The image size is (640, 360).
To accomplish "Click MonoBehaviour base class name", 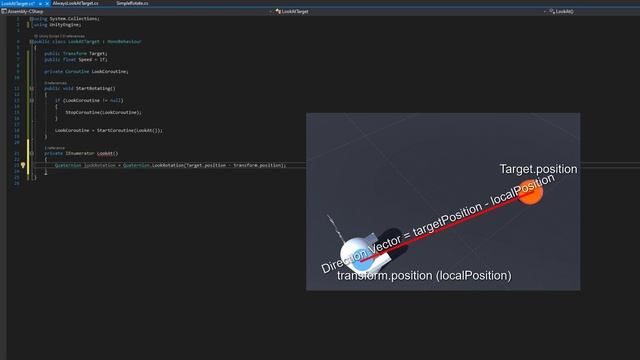I will [124, 42].
